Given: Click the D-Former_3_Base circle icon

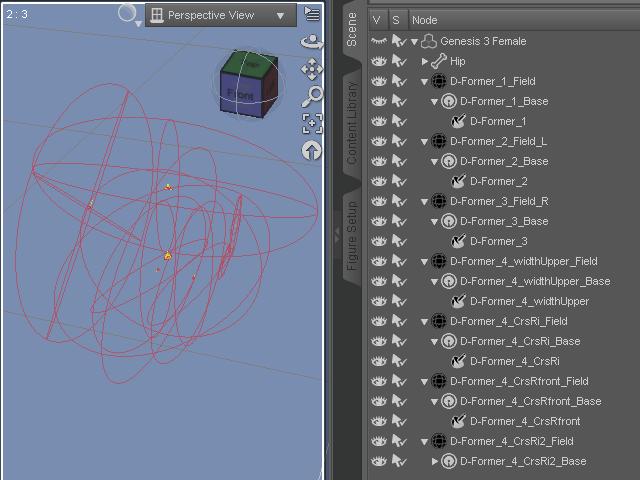Looking at the screenshot, I should click(449, 221).
